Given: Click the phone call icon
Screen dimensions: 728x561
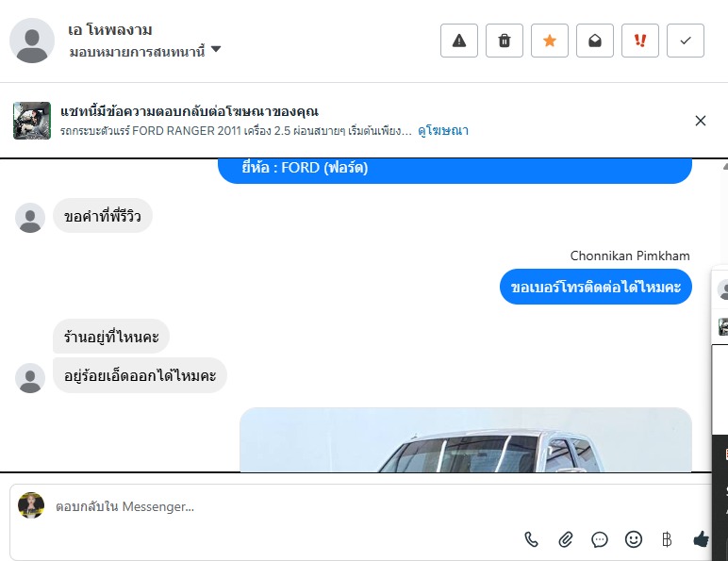Looking at the screenshot, I should click(531, 539).
